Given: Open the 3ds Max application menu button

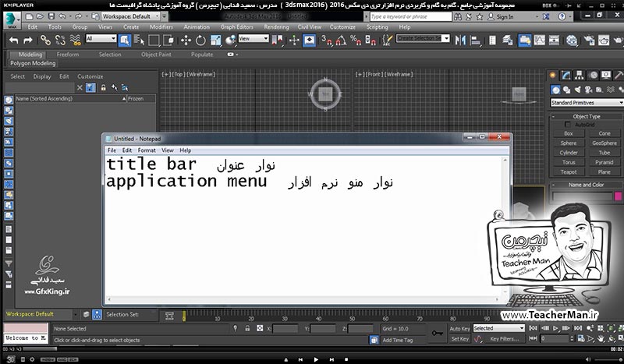Looking at the screenshot, I should pyautogui.click(x=12, y=20).
